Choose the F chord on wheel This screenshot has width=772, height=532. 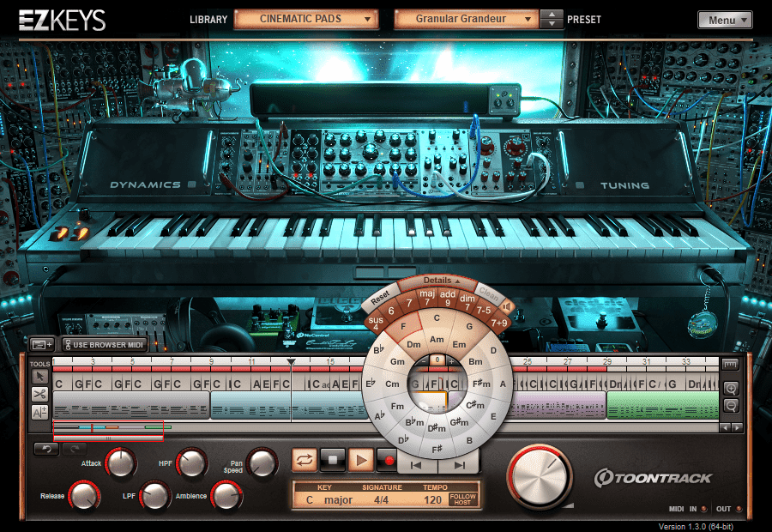coord(403,327)
